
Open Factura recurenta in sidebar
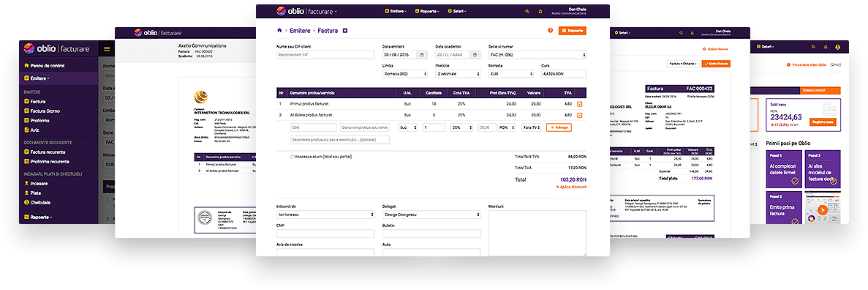[45, 152]
